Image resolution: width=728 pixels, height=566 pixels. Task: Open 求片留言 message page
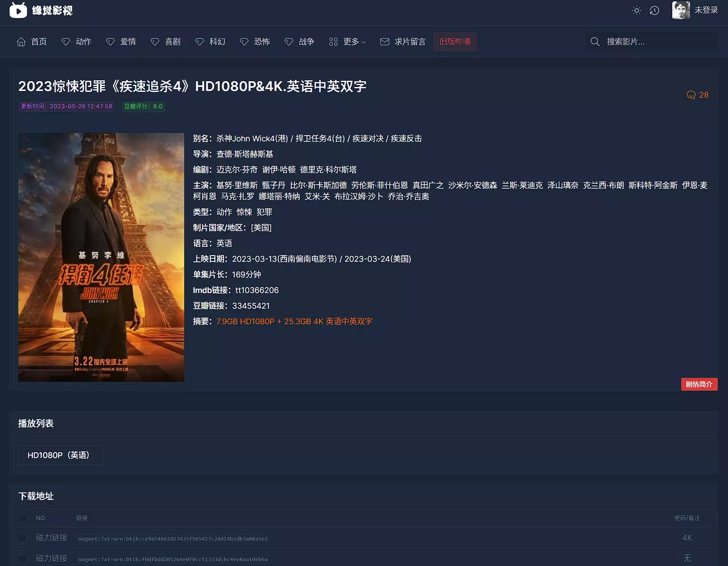(403, 41)
